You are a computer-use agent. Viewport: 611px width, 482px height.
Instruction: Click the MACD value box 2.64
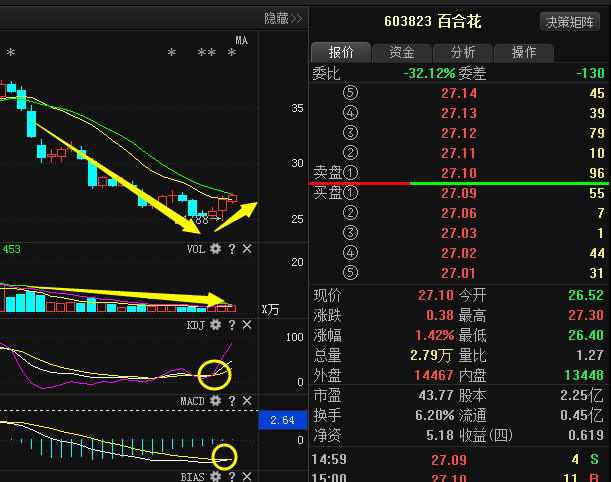coord(283,420)
